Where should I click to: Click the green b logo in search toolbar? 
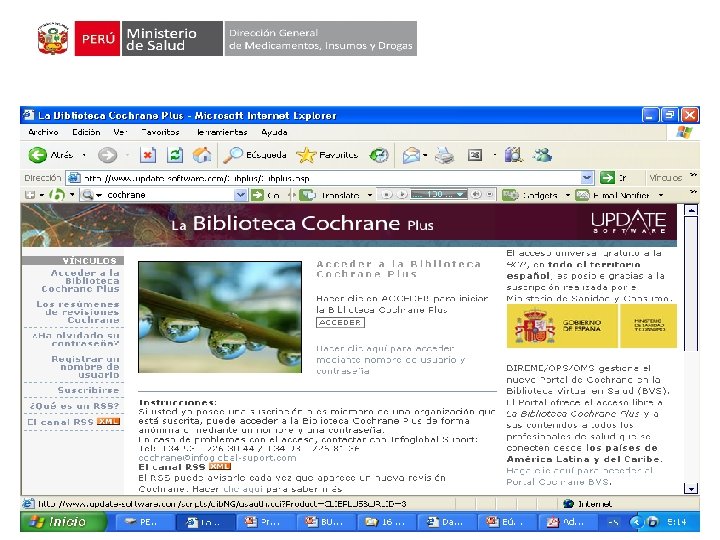point(56,195)
